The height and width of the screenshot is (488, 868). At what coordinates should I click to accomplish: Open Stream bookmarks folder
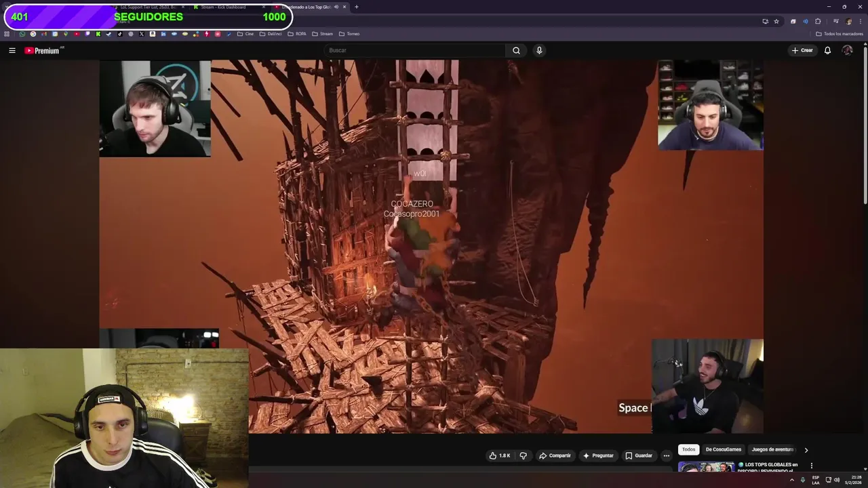pyautogui.click(x=322, y=34)
